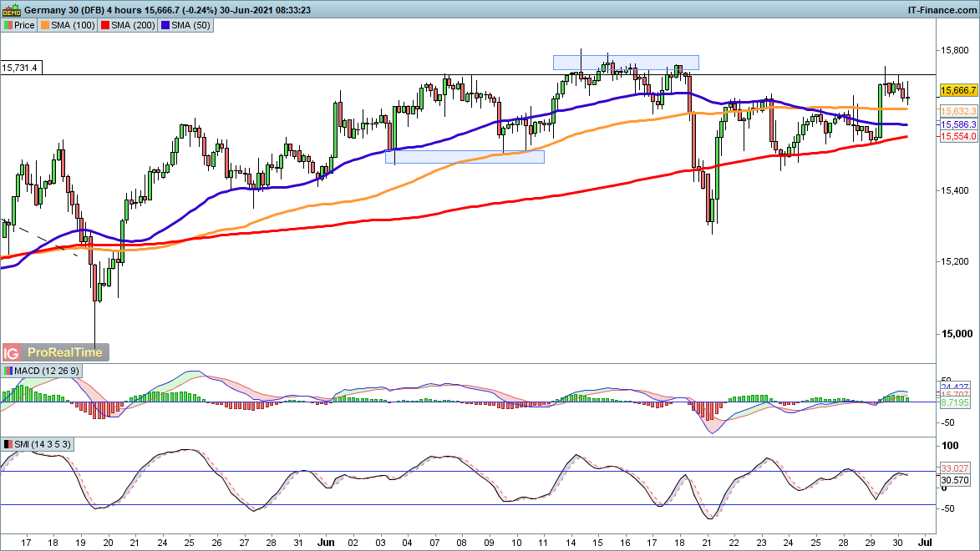Viewport: 980px width, 551px height.
Task: Click the IT-Finance.com link
Action: [941, 9]
